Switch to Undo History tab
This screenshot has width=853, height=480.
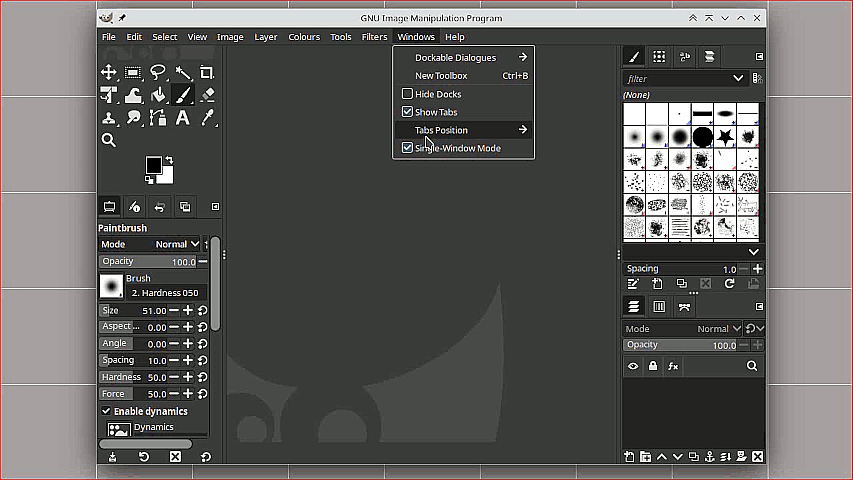(159, 207)
